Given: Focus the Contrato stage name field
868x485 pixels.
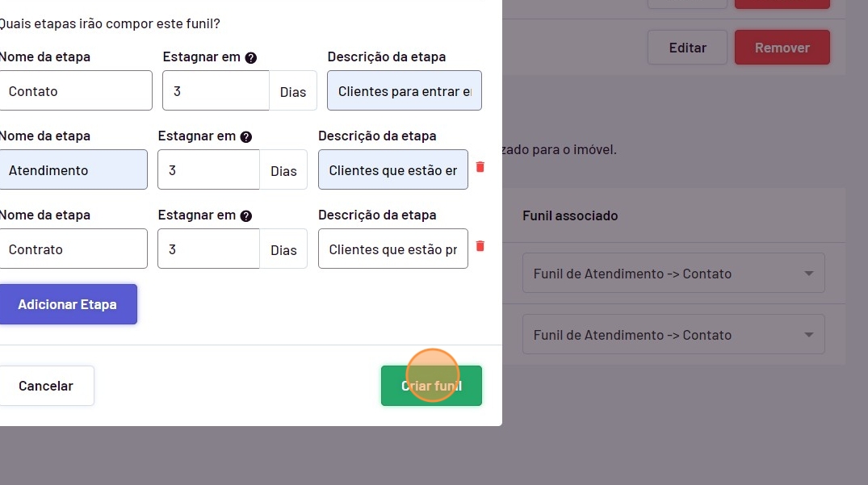Looking at the screenshot, I should click(73, 249).
